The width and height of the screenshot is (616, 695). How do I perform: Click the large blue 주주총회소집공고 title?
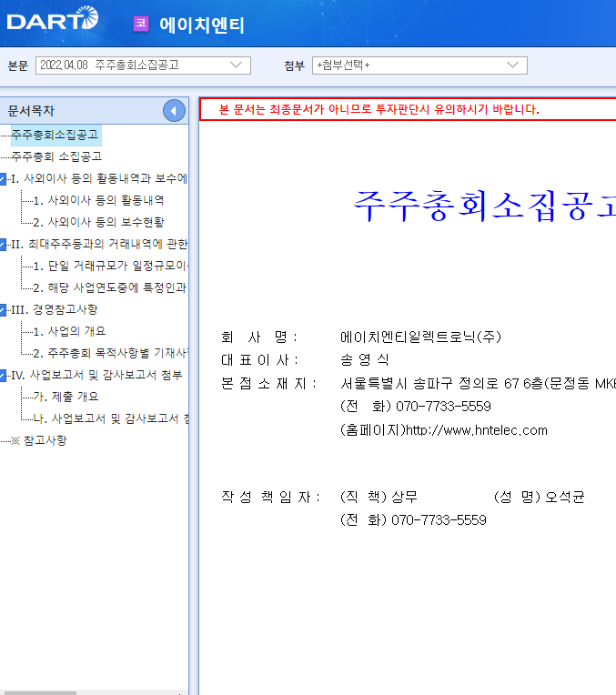coord(484,206)
